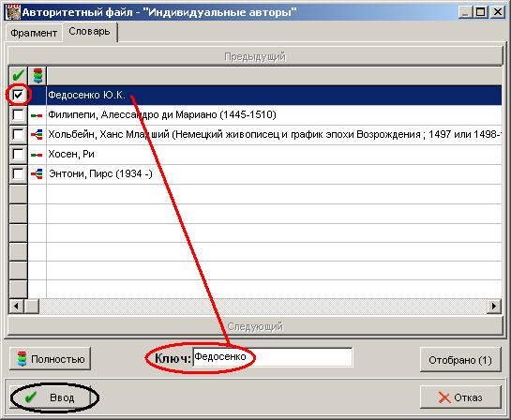Click the stacked records column header icon
Screen dimensions: 511x420
coord(38,76)
